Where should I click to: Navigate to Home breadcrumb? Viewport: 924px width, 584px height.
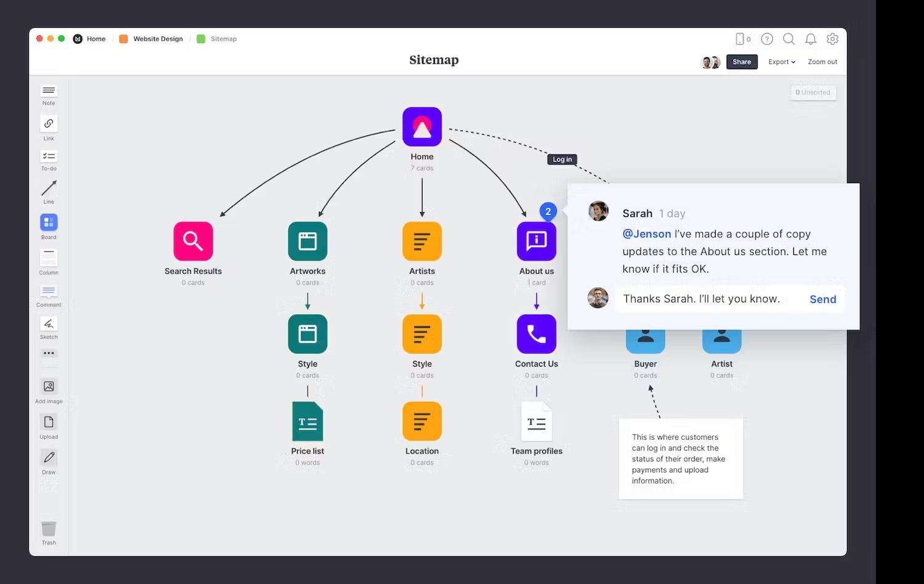[95, 39]
